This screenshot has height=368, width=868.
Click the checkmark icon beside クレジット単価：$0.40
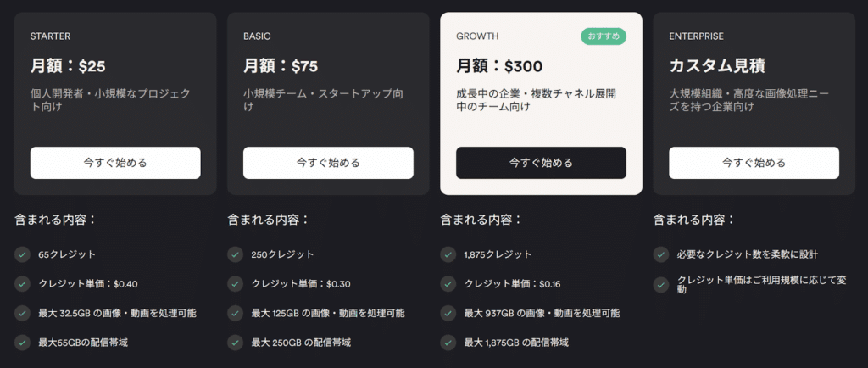pyautogui.click(x=22, y=284)
